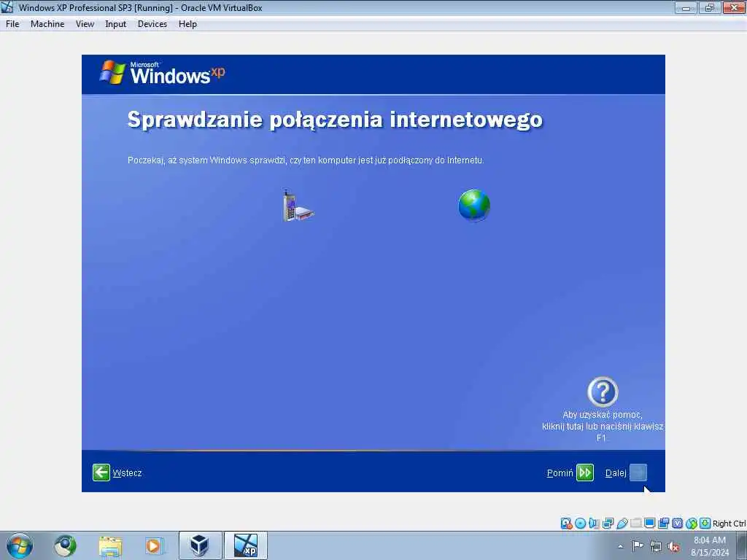Click the CPU virtualization indicator (V chip)
The height and width of the screenshot is (560, 747).
click(x=678, y=524)
